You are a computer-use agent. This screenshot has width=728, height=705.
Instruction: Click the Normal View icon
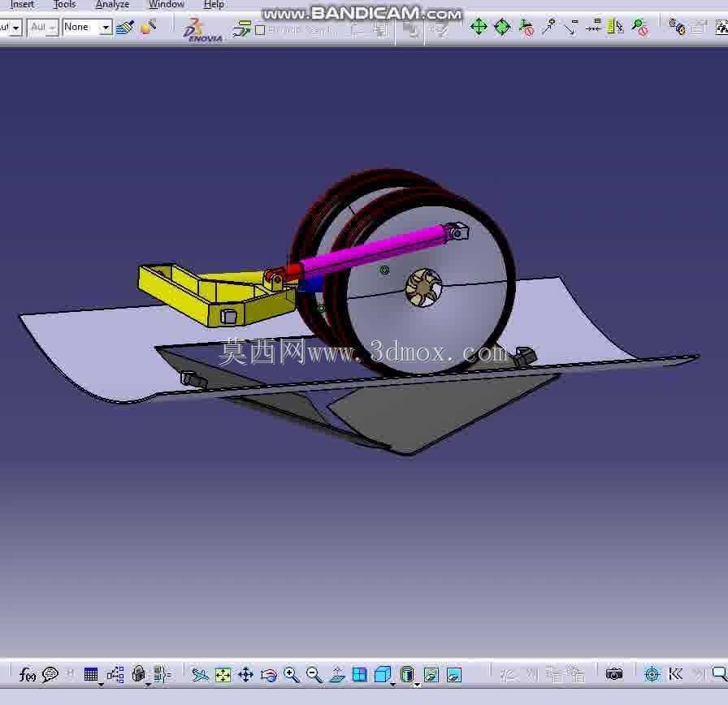(337, 674)
